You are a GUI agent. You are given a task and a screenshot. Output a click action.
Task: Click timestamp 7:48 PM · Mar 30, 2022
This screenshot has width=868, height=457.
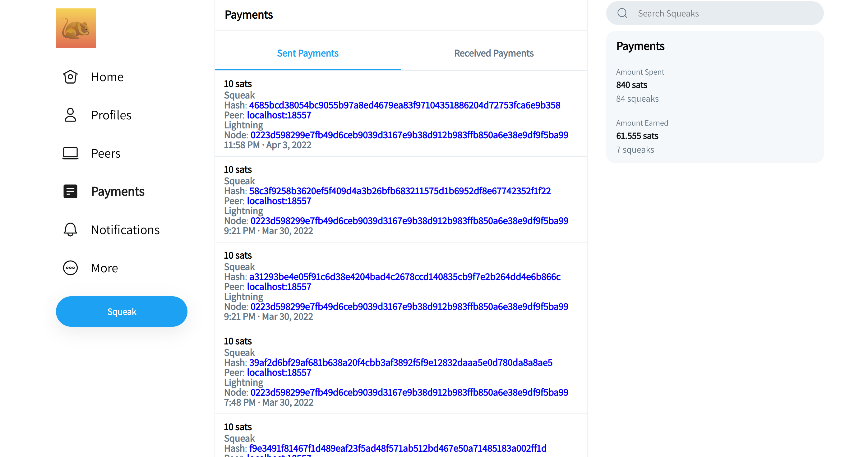(x=269, y=402)
